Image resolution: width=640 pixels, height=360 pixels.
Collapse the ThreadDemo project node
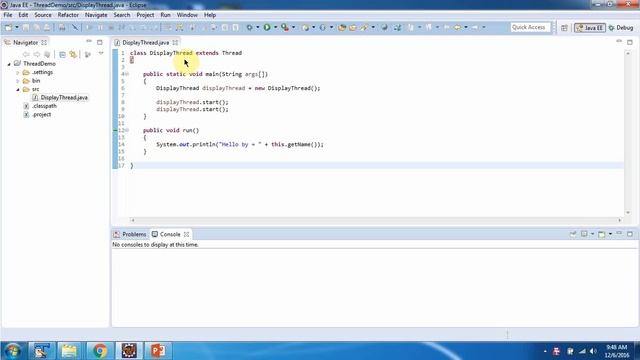[9, 64]
